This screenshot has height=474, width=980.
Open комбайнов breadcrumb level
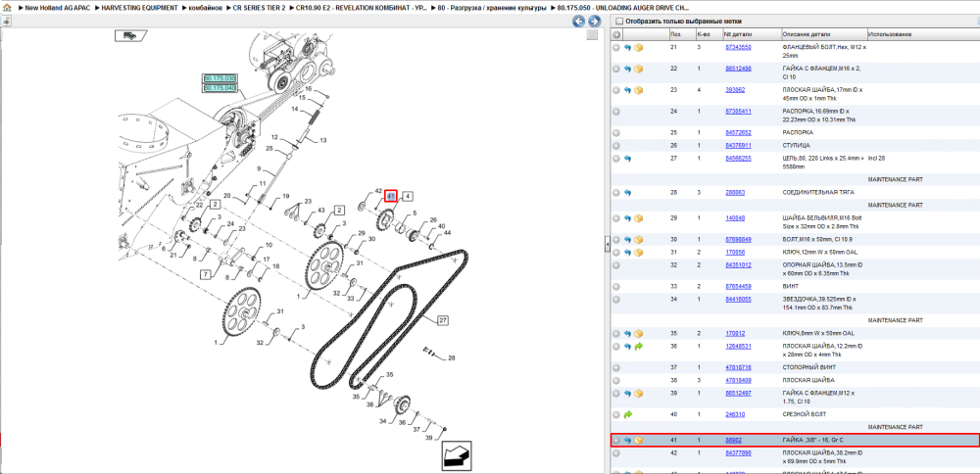coord(206,8)
